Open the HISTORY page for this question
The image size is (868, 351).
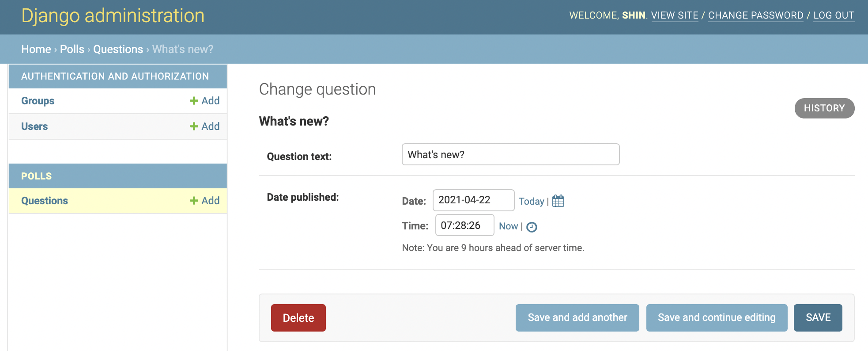[x=824, y=108]
